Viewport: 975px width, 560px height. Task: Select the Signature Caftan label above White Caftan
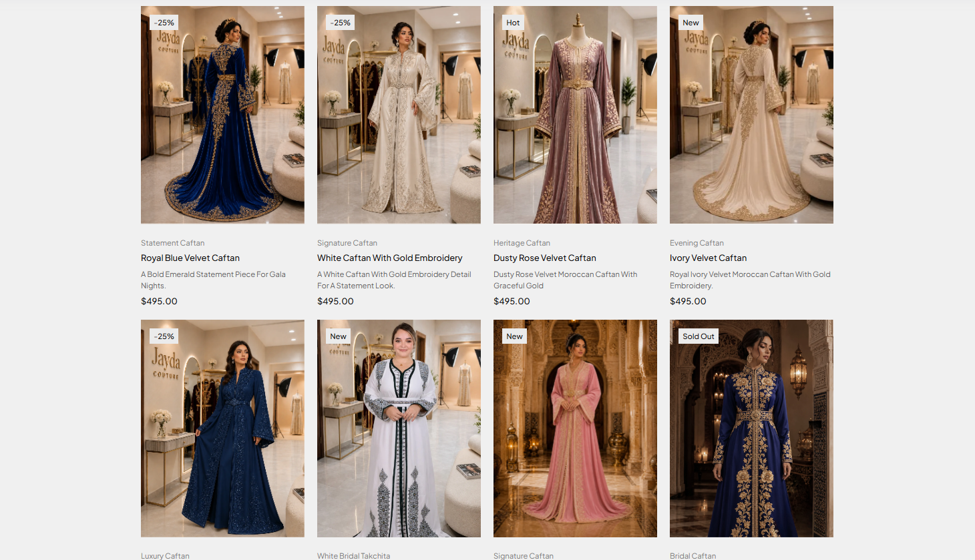(347, 243)
